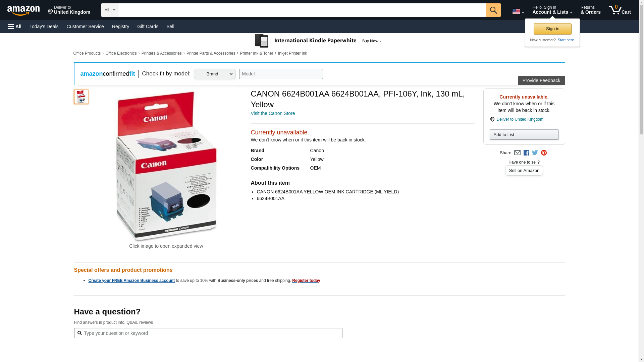
Task: Share on Twitter icon
Action: pos(535,153)
